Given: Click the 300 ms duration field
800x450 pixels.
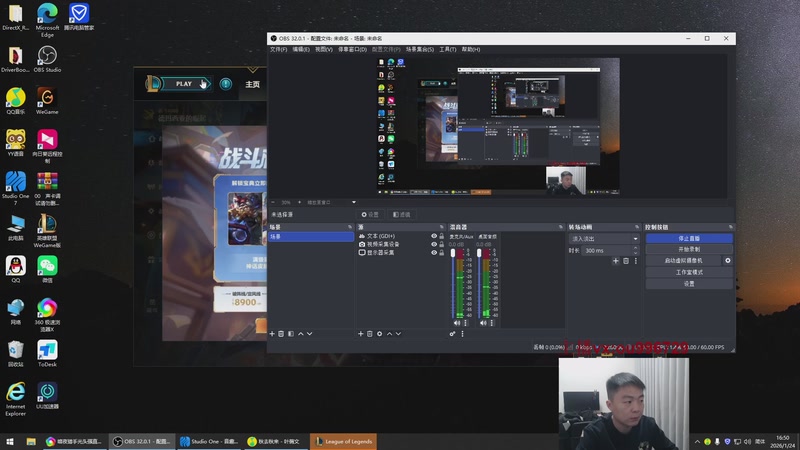Looking at the screenshot, I should (607, 251).
